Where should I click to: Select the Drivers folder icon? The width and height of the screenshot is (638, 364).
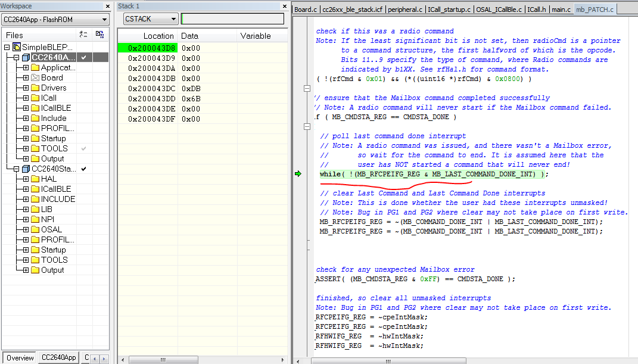point(35,88)
